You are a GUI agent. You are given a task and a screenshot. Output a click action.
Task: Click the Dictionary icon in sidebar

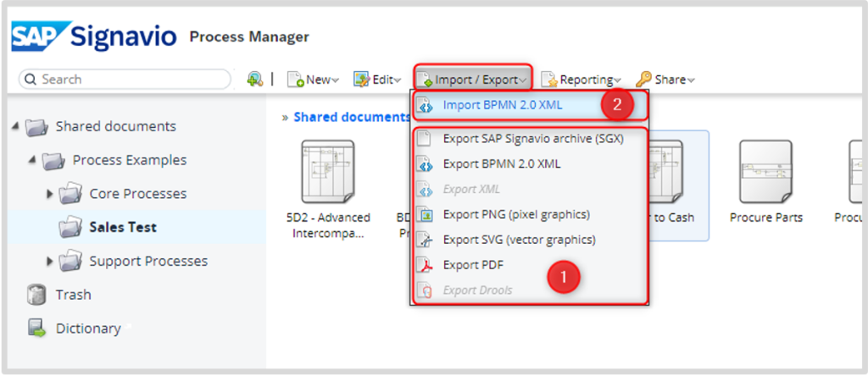[36, 329]
